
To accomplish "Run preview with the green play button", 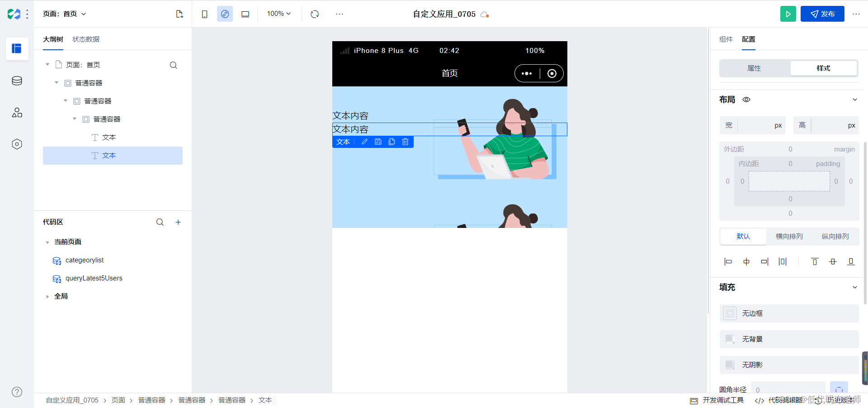I will tap(788, 14).
